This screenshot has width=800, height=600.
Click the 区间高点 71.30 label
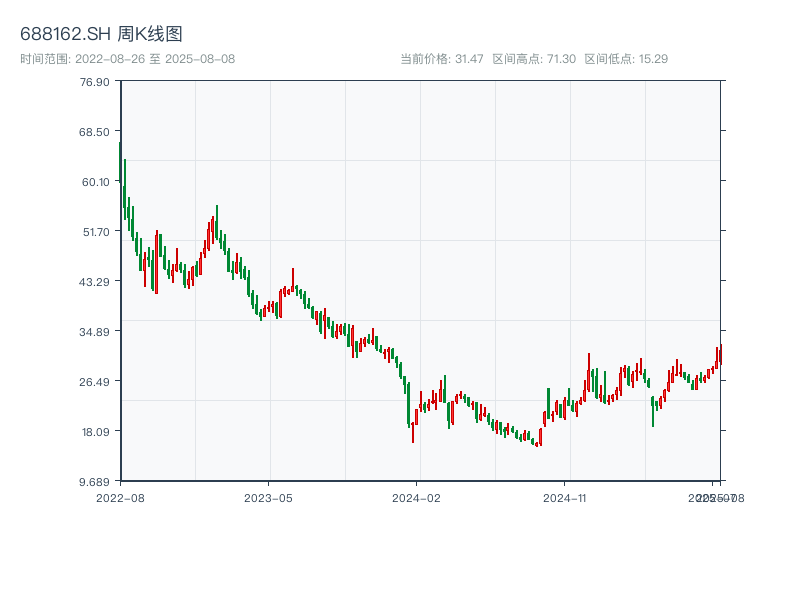(534, 59)
